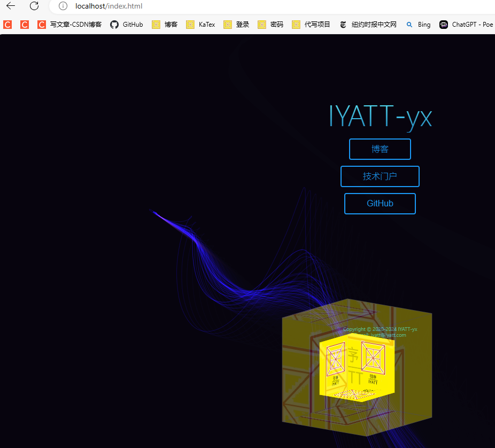Screen dimensions: 495x448
Task: Open the KaTex bookmark
Action: click(200, 25)
